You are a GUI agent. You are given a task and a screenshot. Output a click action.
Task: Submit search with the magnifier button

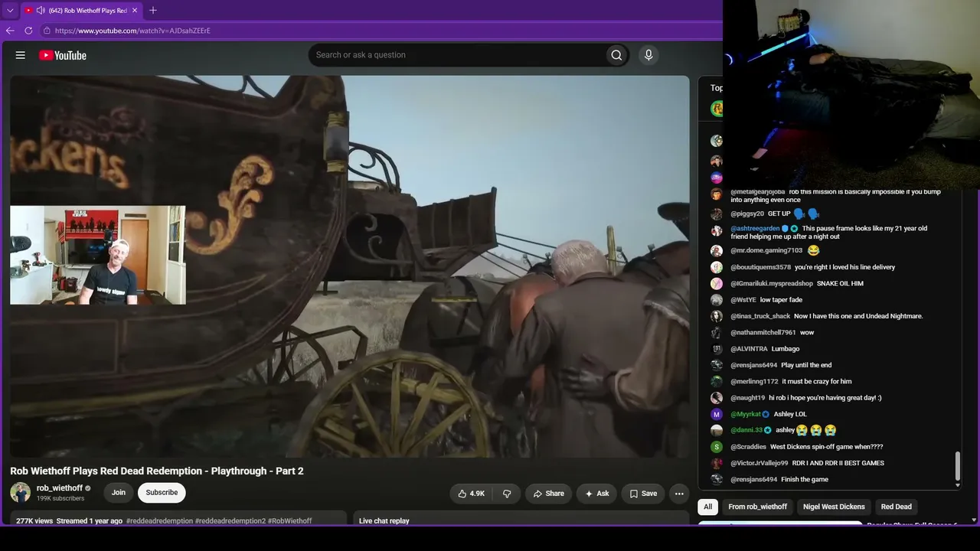[x=616, y=55]
